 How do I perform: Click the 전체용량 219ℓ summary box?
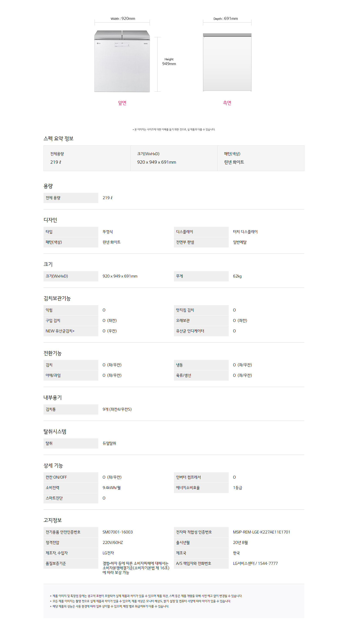pos(87,158)
